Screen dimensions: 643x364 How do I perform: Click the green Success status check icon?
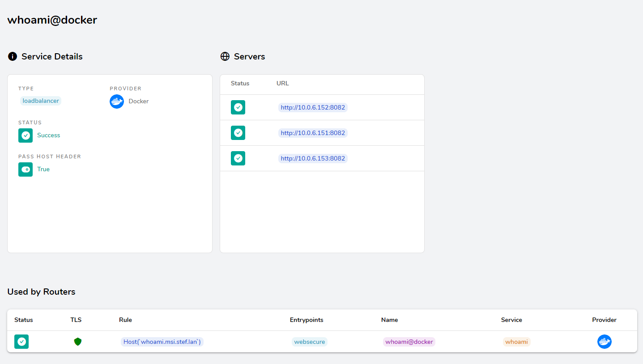click(x=26, y=135)
